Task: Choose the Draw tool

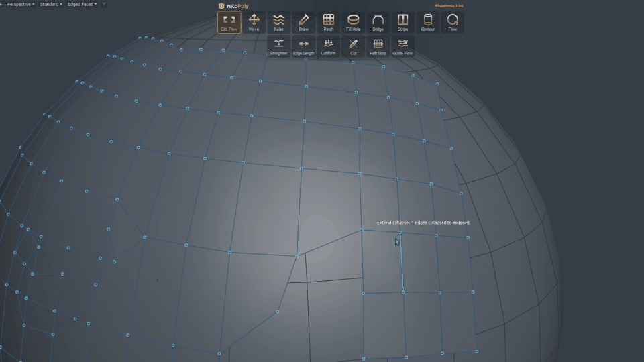Action: click(x=303, y=23)
